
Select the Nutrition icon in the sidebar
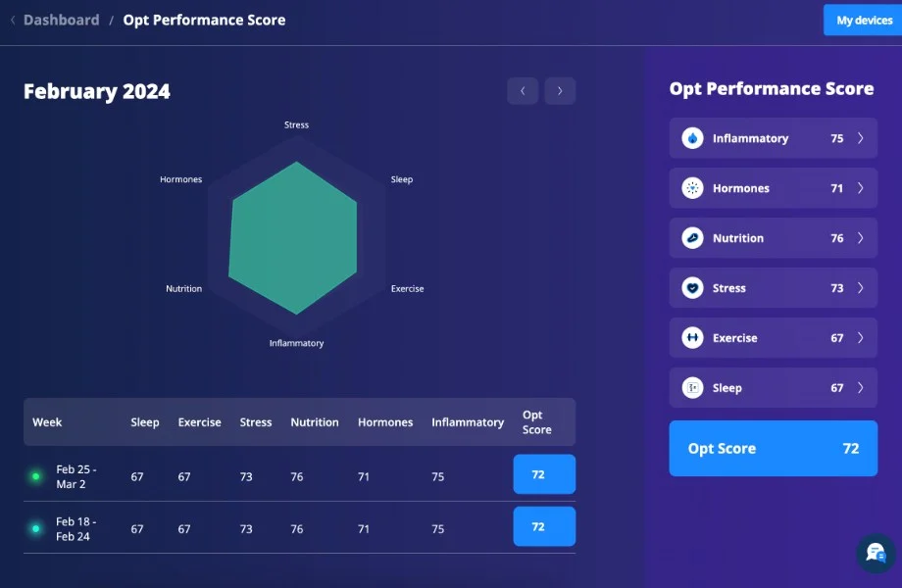pyautogui.click(x=691, y=237)
